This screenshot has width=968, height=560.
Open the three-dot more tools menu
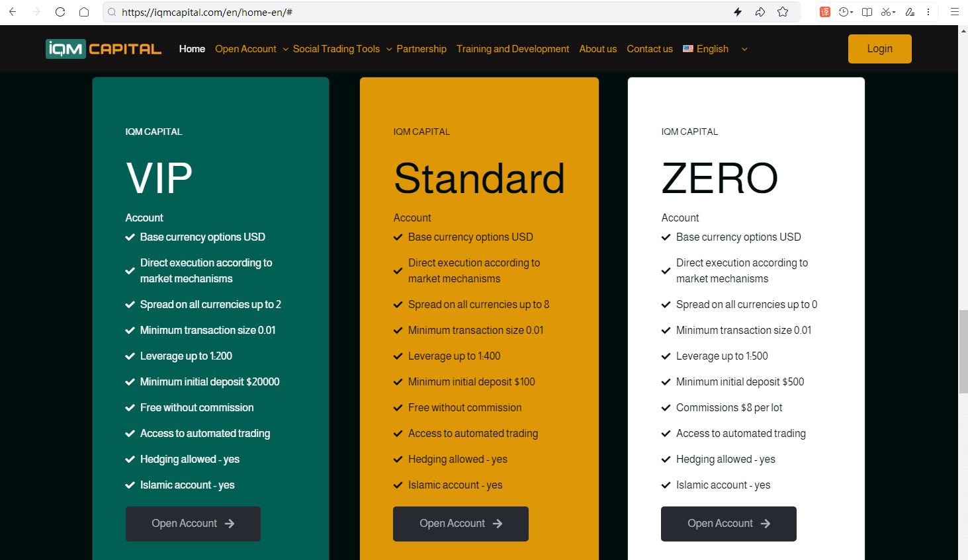[x=928, y=12]
